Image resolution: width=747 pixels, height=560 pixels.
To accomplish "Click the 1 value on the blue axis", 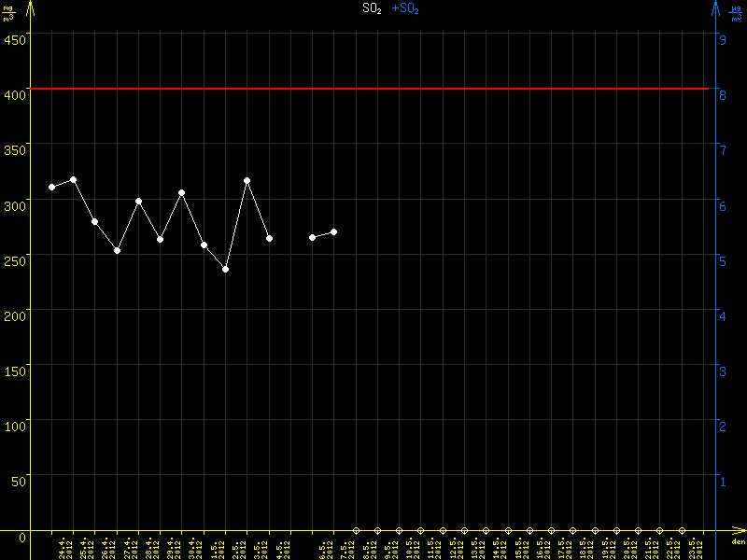I will coord(722,481).
